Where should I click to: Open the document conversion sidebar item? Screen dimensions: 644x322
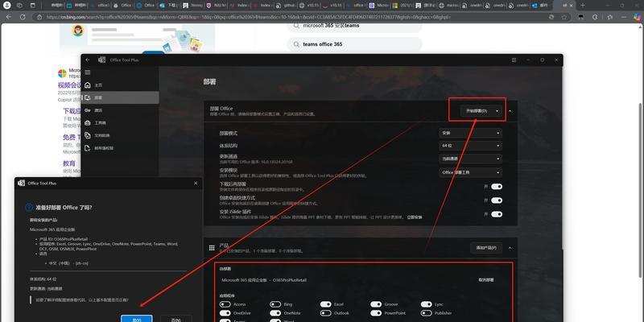pyautogui.click(x=120, y=135)
